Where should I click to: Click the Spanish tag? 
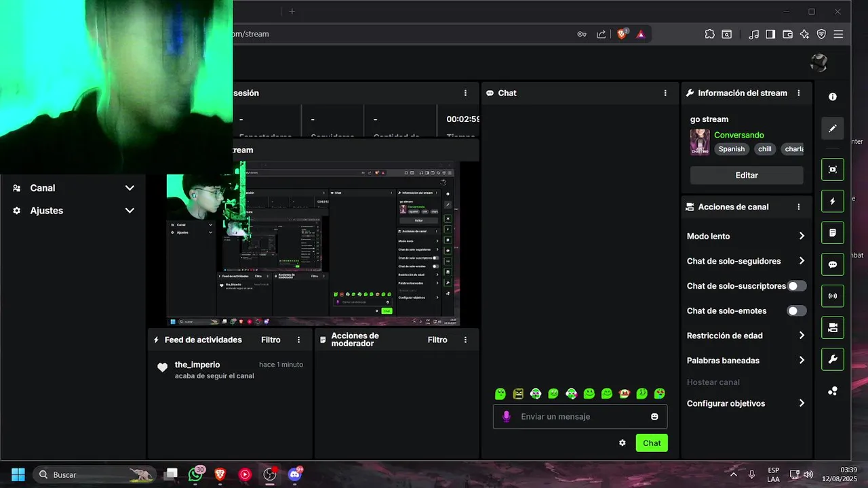(x=732, y=149)
